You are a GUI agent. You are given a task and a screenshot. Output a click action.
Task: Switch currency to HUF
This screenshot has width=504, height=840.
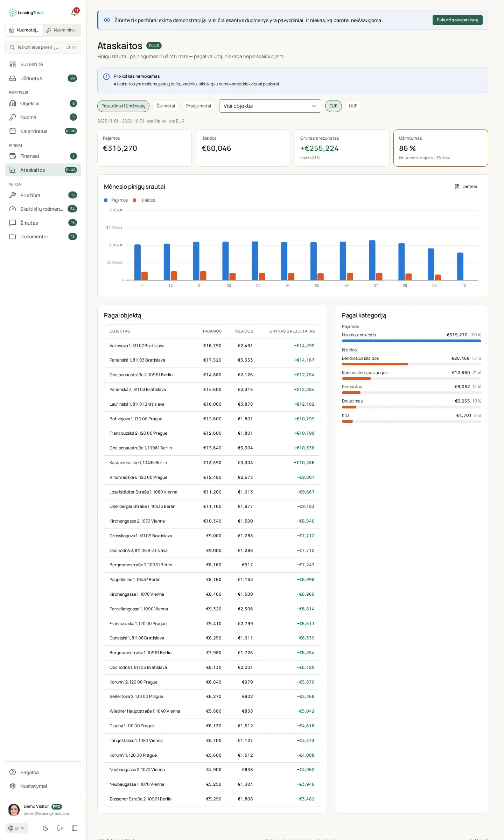pos(353,106)
